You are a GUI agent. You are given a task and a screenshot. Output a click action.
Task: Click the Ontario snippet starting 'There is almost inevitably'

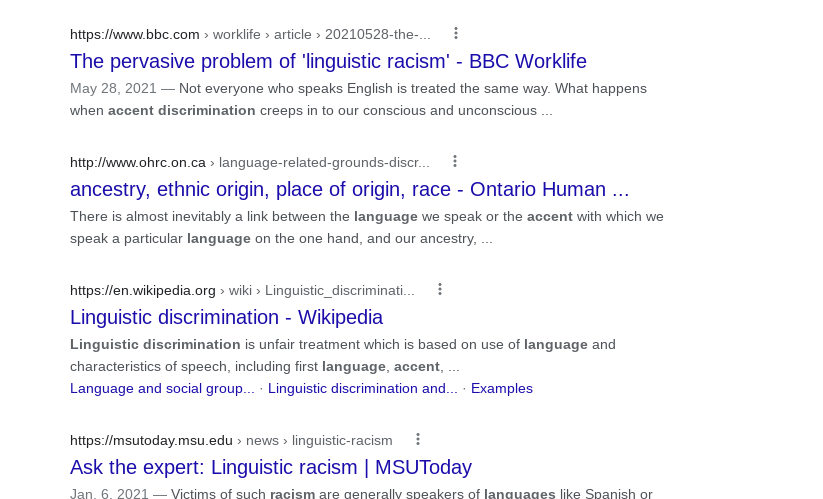366,227
